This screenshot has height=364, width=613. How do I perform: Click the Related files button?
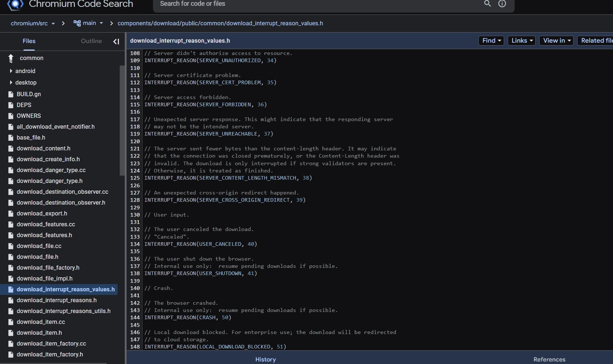pos(595,40)
